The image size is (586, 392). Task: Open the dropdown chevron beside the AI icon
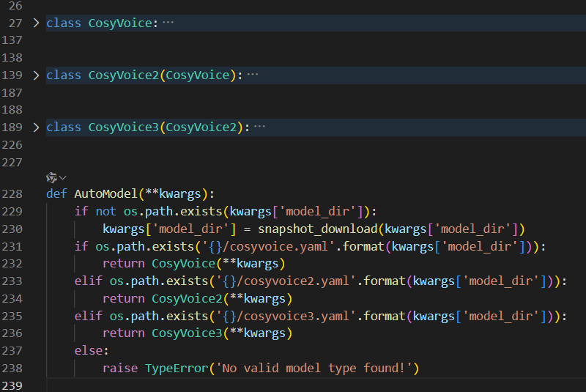click(x=63, y=177)
